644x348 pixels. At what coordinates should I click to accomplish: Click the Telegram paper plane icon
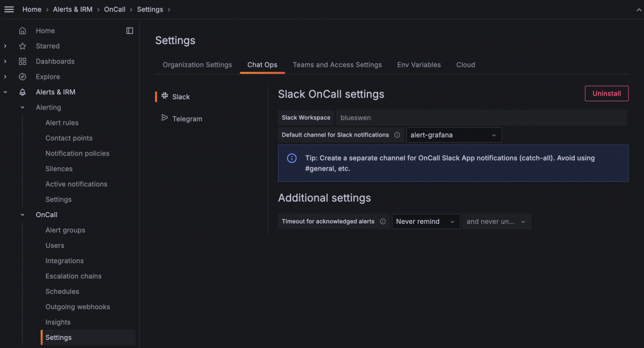[x=165, y=118]
